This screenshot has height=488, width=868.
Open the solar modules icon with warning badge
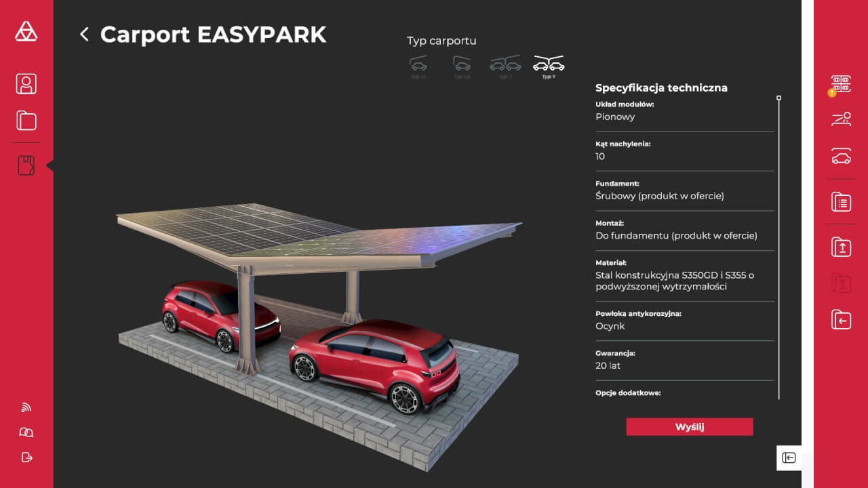coord(841,84)
